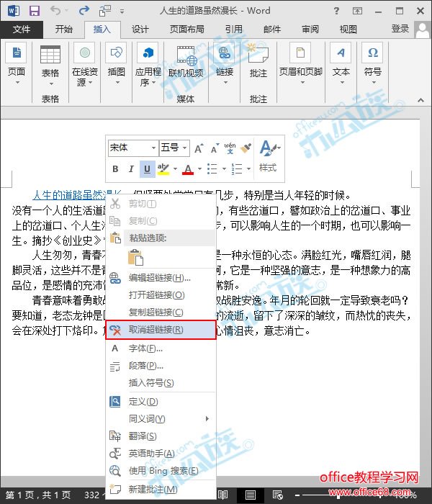The width and height of the screenshot is (432, 504).
Task: Choose 编辑超链接(H) in context menu
Action: (x=161, y=278)
